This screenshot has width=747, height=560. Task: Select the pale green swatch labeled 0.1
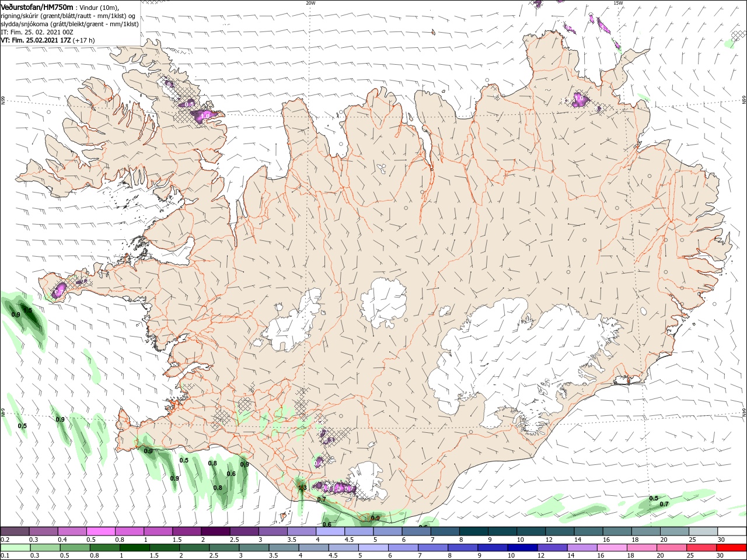[x=15, y=548]
